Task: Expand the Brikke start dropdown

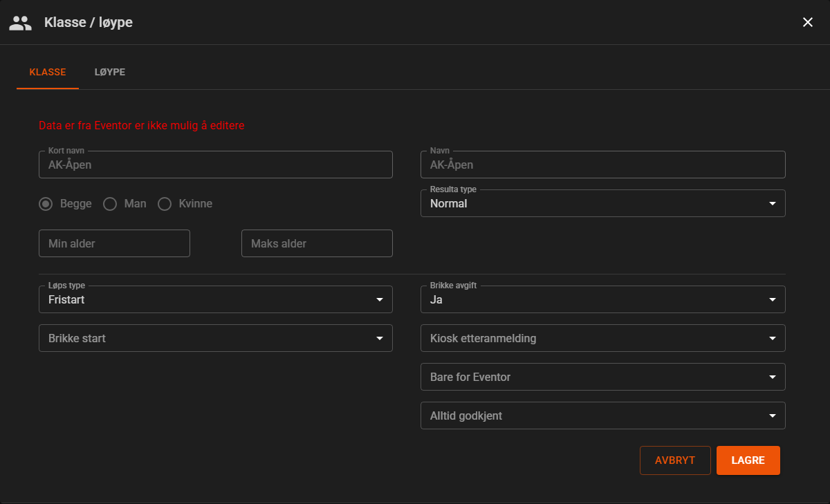Action: pos(216,338)
